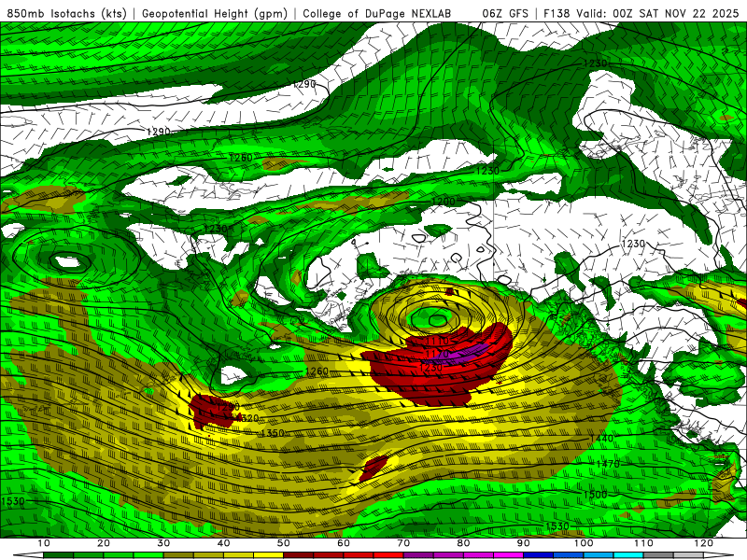
Task: Click the "Valid: 00Z SAT NOV 22 2025" text
Action: [658, 14]
